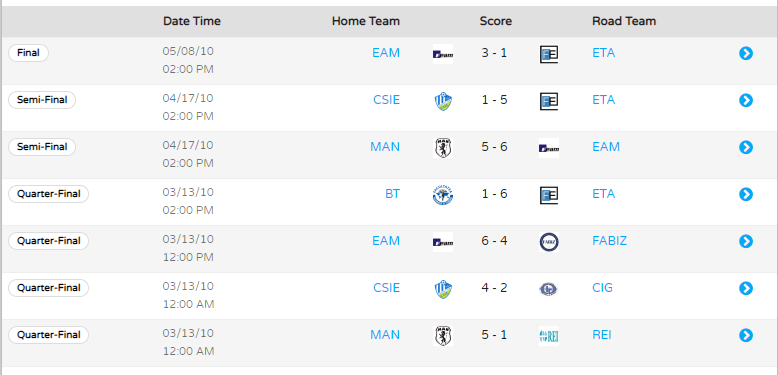Open the EAM home team link in Final
Viewport: 778px width, 375px height.
click(x=386, y=53)
